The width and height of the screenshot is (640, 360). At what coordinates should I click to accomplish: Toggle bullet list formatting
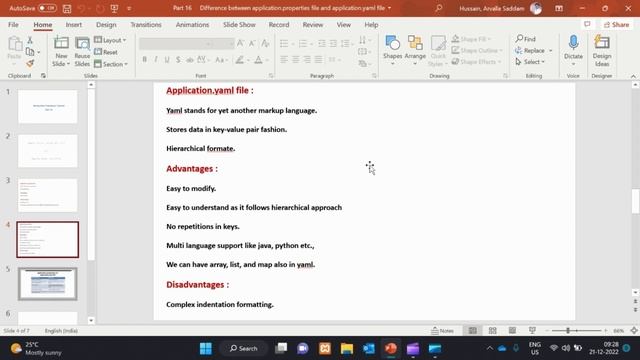[x=284, y=43]
